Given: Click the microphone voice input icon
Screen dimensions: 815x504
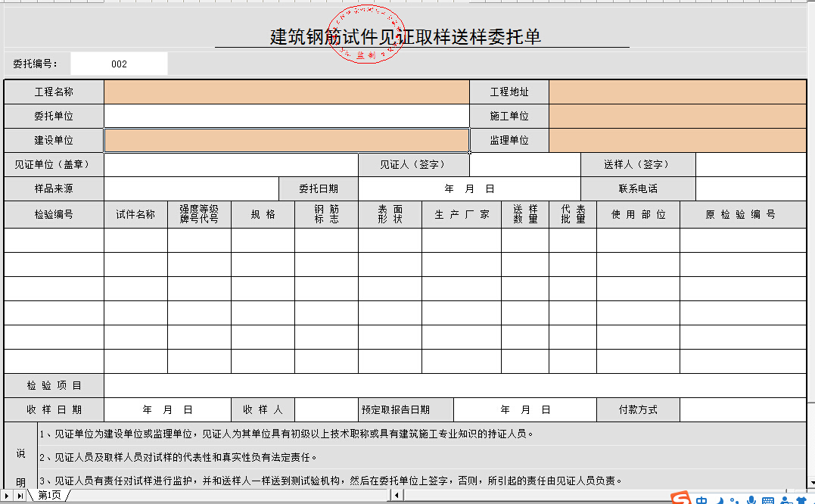Looking at the screenshot, I should click(751, 501).
